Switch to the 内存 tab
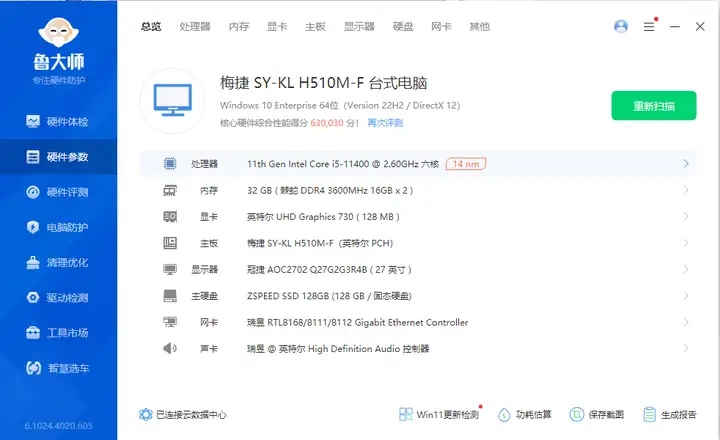 click(239, 27)
